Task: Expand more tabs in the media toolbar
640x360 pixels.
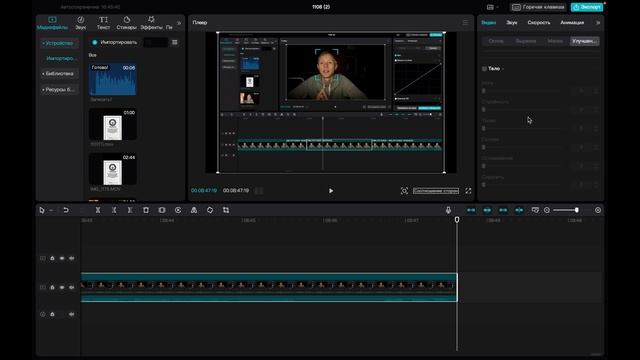Action: pos(179,23)
